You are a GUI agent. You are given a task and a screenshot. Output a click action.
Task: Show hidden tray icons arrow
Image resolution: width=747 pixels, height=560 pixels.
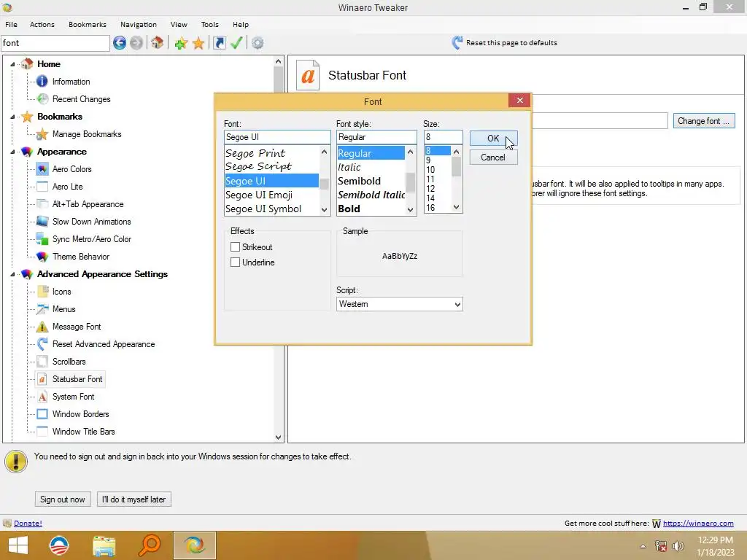tap(643, 546)
